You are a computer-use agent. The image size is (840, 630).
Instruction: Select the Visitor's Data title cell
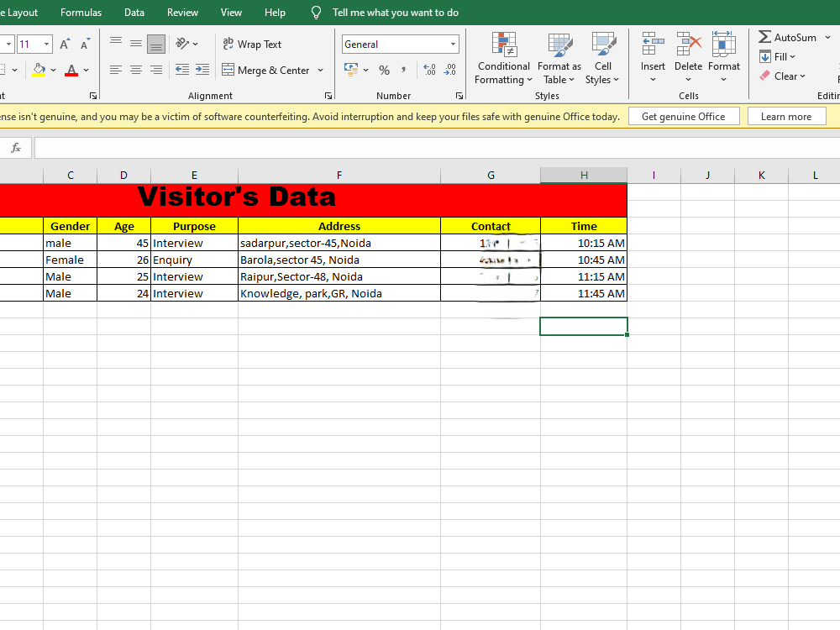pyautogui.click(x=313, y=200)
